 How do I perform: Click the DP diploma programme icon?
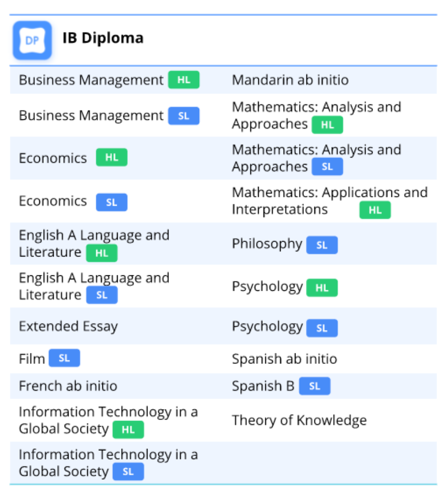(32, 40)
